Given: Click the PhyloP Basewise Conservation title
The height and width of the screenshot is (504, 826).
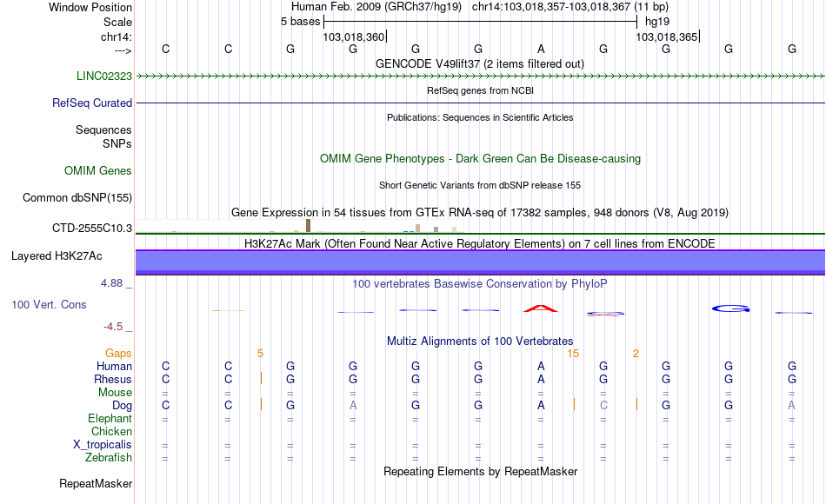Looking at the screenshot, I should point(480,284).
